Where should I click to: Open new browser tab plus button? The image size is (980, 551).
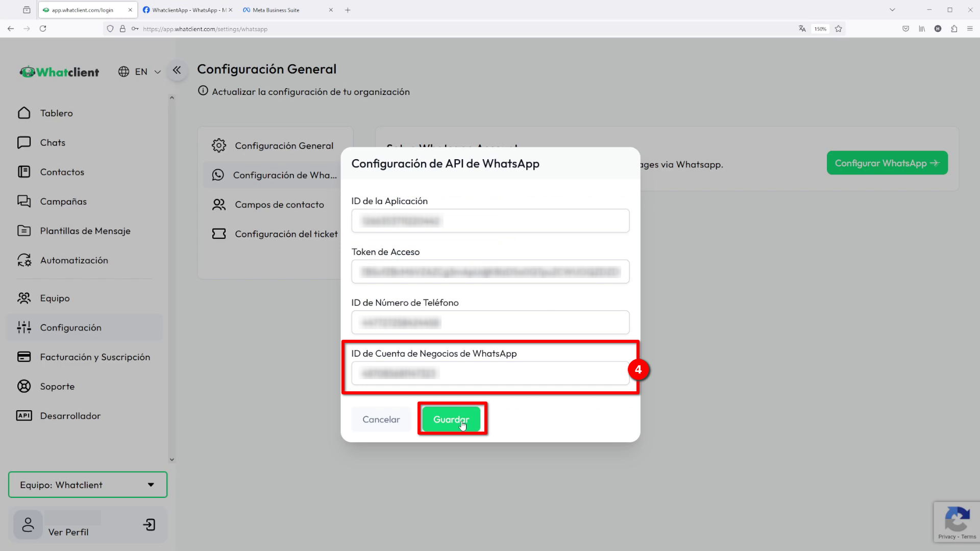(x=348, y=10)
